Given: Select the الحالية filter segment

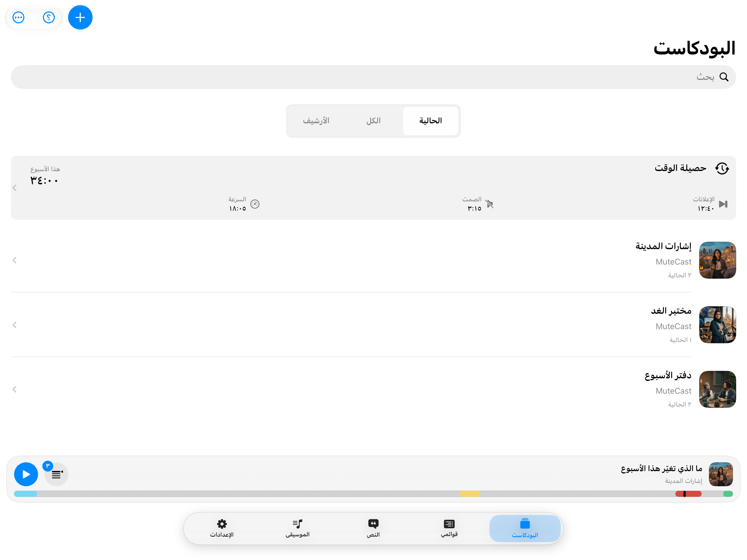Looking at the screenshot, I should pos(431,121).
